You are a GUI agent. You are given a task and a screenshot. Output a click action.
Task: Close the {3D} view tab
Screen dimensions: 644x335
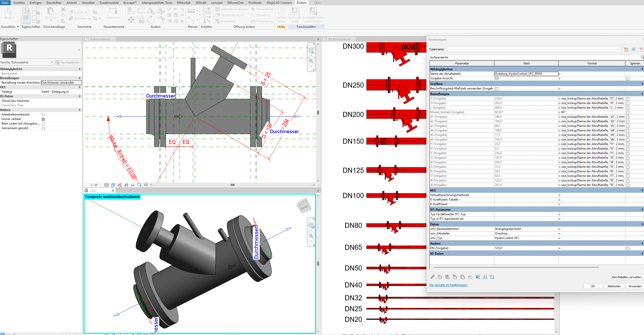coord(113,190)
